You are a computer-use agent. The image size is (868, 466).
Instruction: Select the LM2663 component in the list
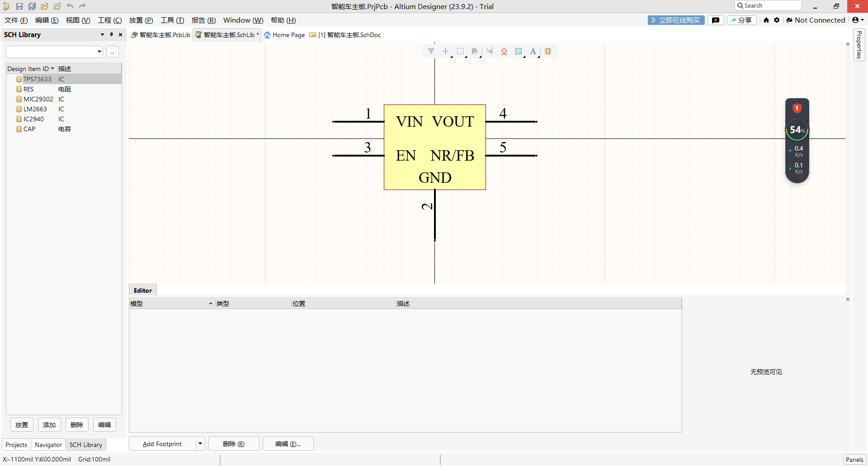[35, 109]
